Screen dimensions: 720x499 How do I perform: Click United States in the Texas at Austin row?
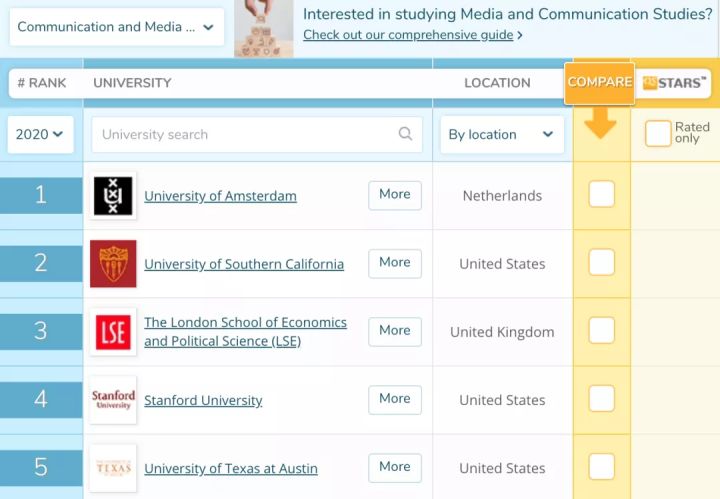[502, 468]
